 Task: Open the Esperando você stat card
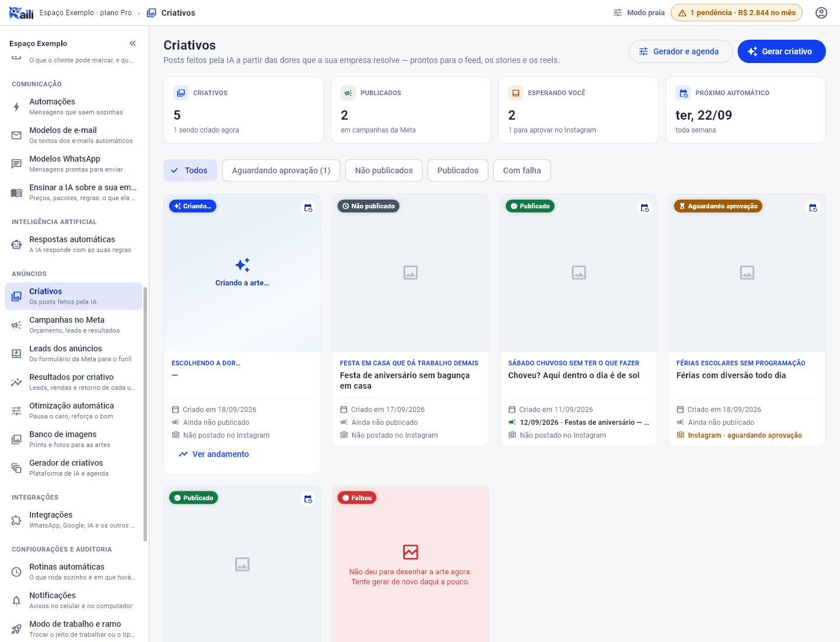click(x=578, y=110)
